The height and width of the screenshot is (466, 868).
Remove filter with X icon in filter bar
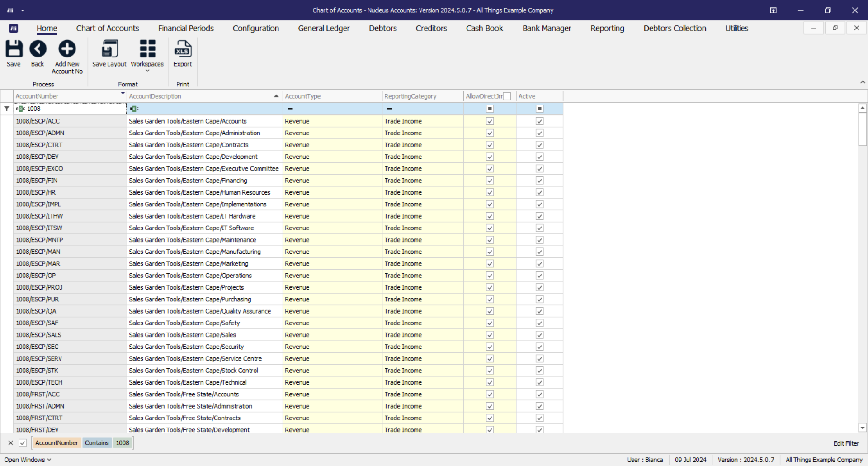click(x=11, y=443)
